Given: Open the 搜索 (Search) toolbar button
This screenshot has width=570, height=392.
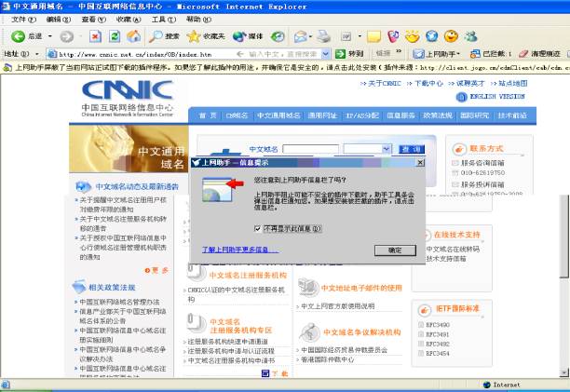Looking at the screenshot, I should point(164,36).
